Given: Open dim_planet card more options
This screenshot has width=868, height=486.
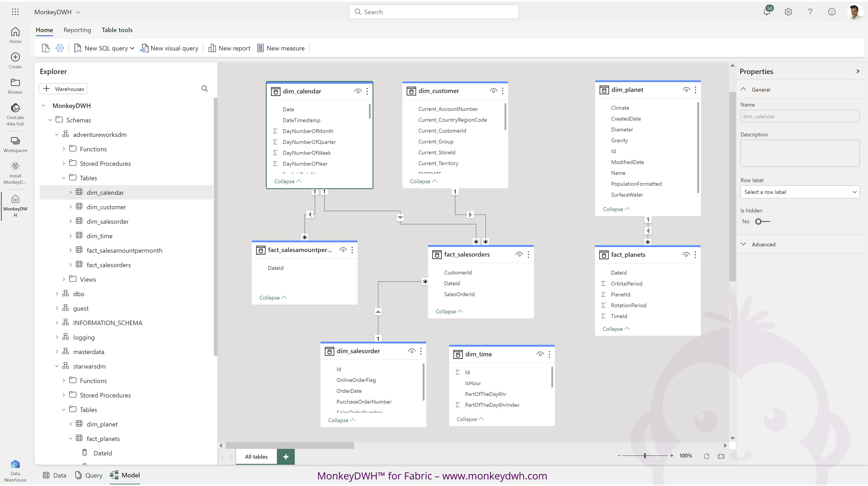Looking at the screenshot, I should tap(696, 90).
